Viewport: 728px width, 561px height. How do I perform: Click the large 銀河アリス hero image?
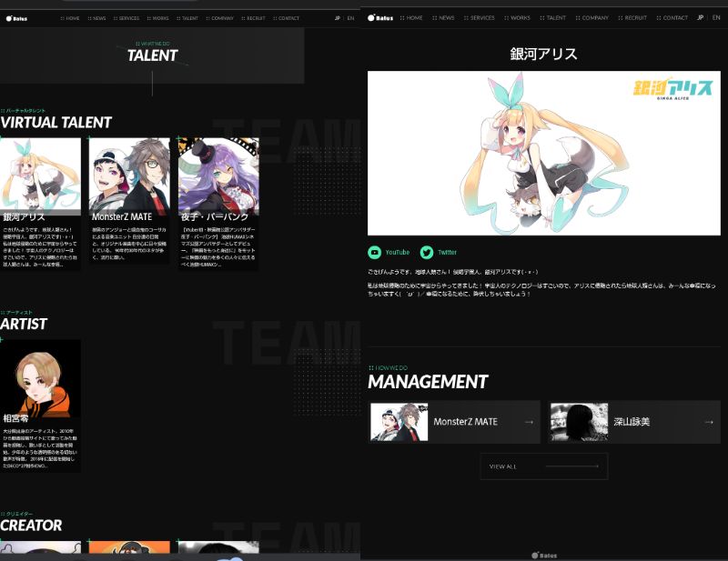544,153
